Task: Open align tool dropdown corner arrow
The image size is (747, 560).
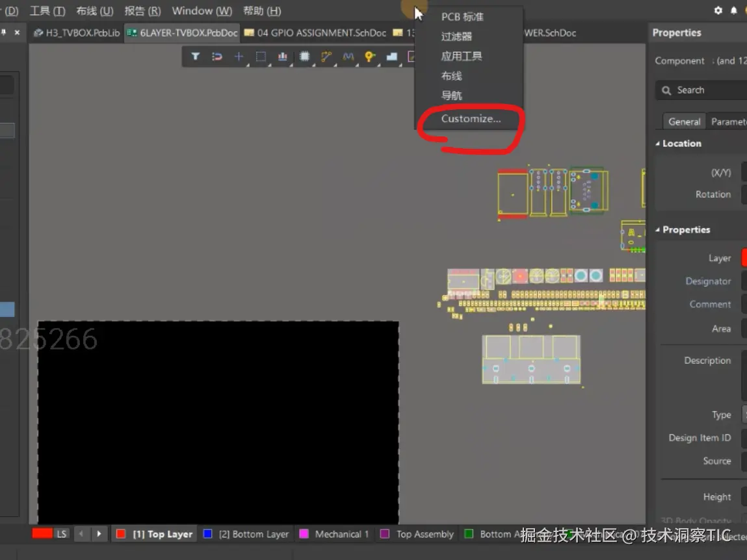Action: 291,65
